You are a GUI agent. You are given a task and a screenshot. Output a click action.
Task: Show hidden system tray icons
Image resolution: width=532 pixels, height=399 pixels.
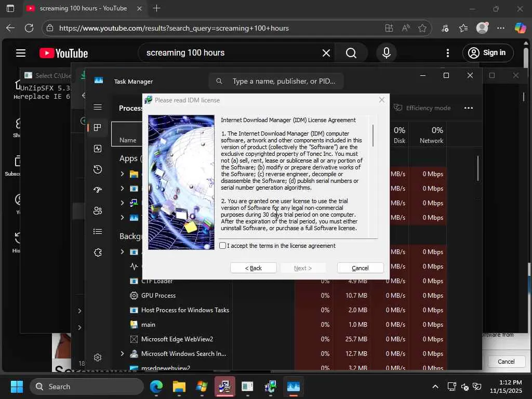click(x=435, y=387)
